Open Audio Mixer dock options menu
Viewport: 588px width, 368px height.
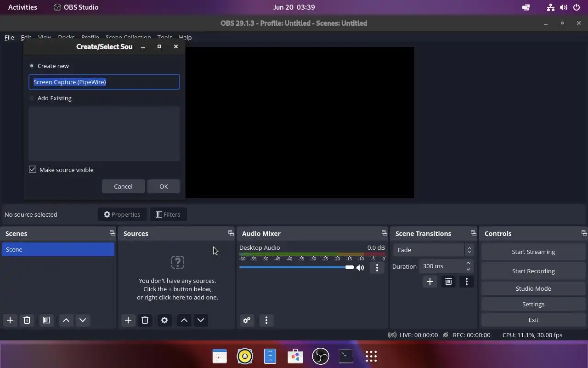[266, 320]
